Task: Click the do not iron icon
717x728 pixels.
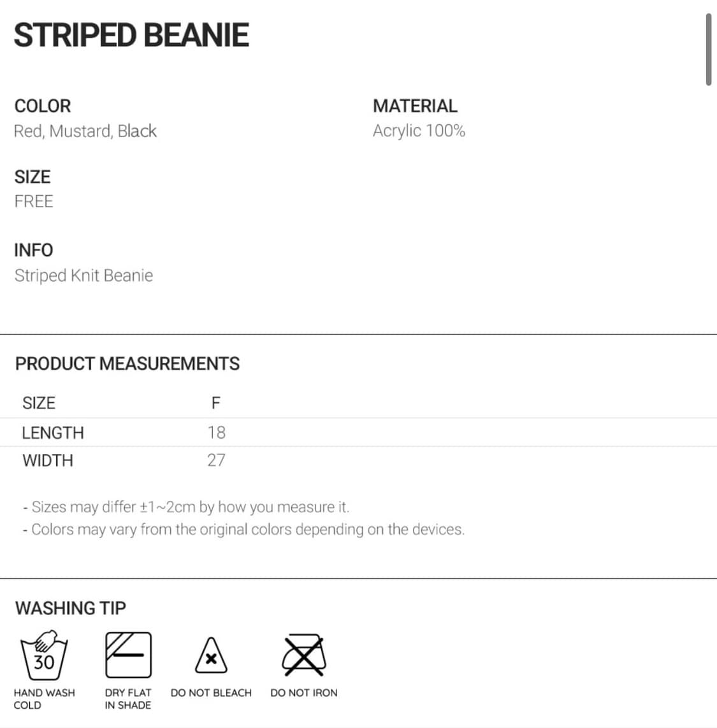Action: 304,655
